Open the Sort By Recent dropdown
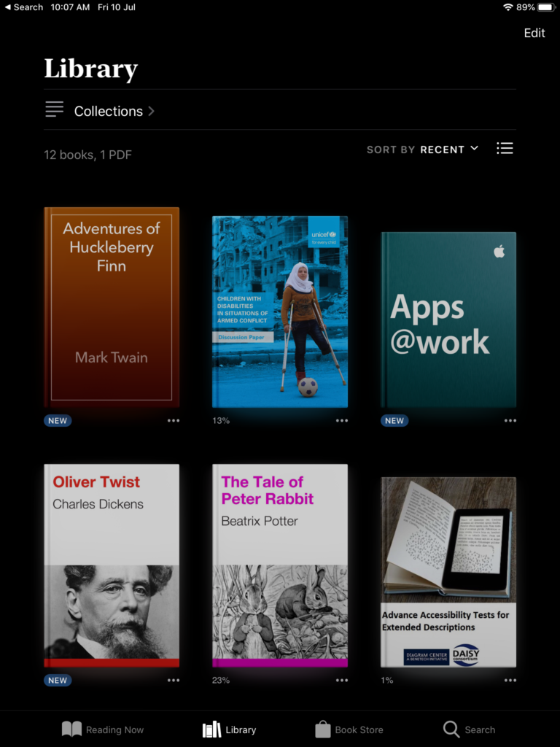This screenshot has width=560, height=747. 422,150
